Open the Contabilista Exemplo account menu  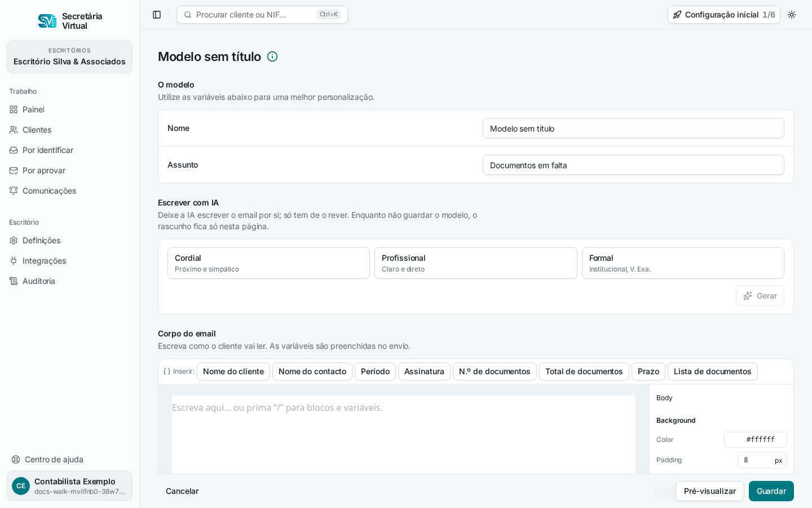tap(69, 486)
